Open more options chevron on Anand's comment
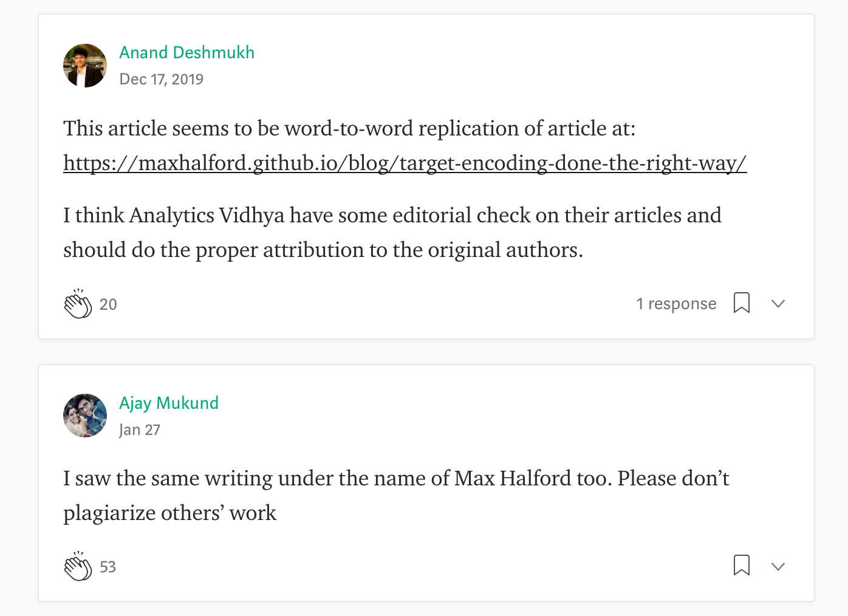 point(778,303)
